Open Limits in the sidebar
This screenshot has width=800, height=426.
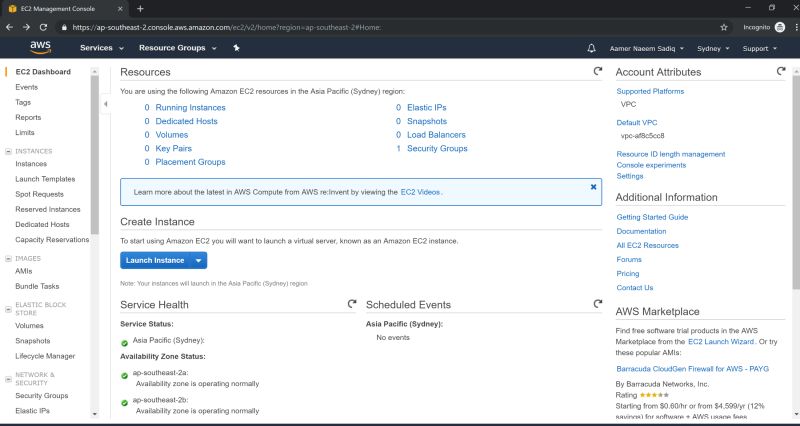point(25,133)
